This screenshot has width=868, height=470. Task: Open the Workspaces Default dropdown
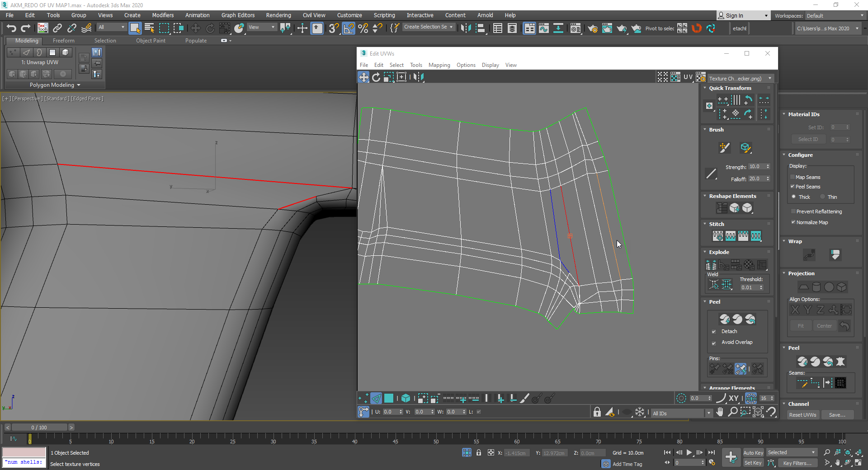(x=835, y=16)
